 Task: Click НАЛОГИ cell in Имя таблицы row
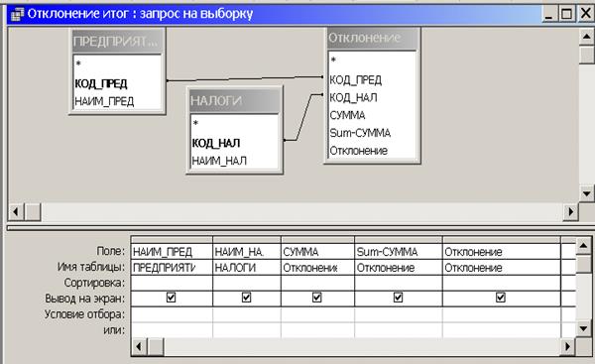pyautogui.click(x=247, y=268)
